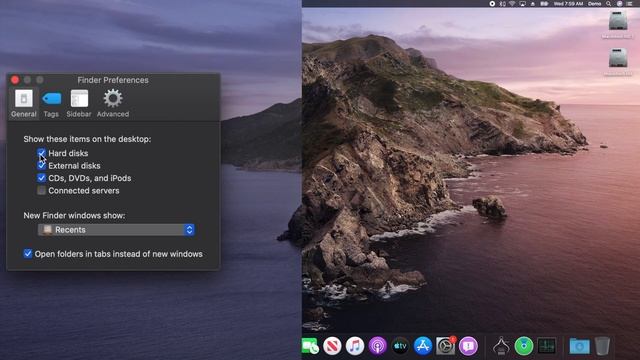Open Spotlight search in the menu bar
Image resolution: width=640 pixels, height=360 pixels.
pos(609,4)
